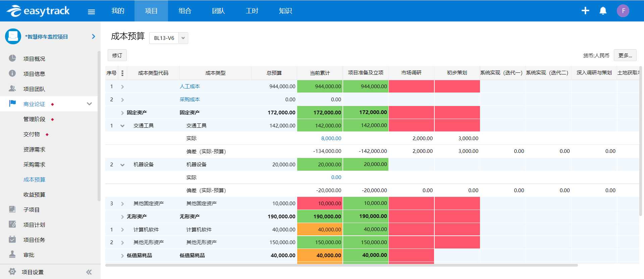The image size is (644, 279).
Task: Click the 项目信息 info icon
Action: pyautogui.click(x=12, y=73)
